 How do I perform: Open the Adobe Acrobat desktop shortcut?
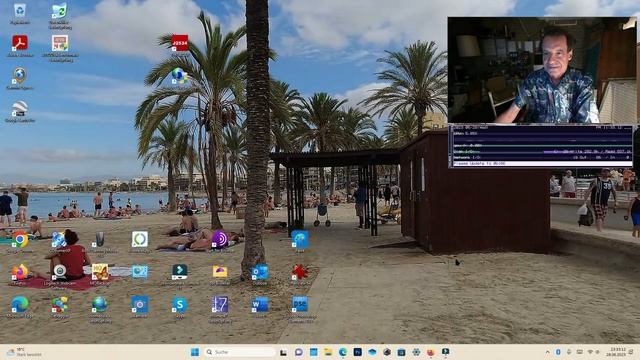point(20,43)
